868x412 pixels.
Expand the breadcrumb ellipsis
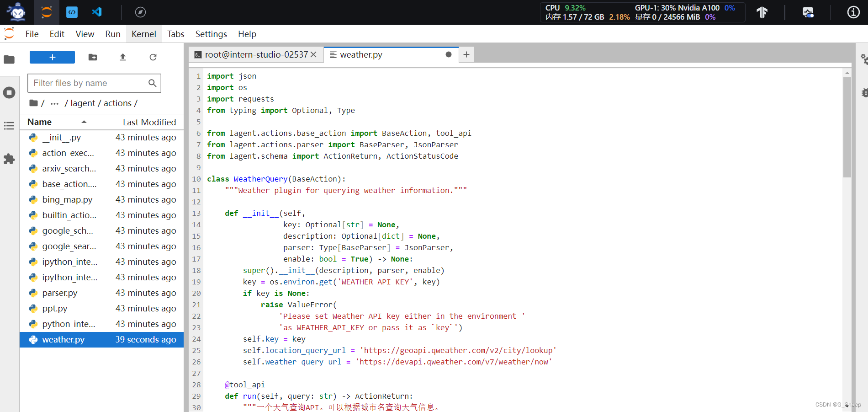click(x=55, y=103)
